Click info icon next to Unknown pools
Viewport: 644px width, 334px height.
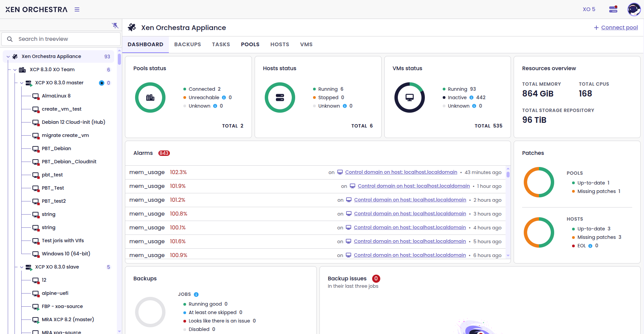pyautogui.click(x=215, y=106)
